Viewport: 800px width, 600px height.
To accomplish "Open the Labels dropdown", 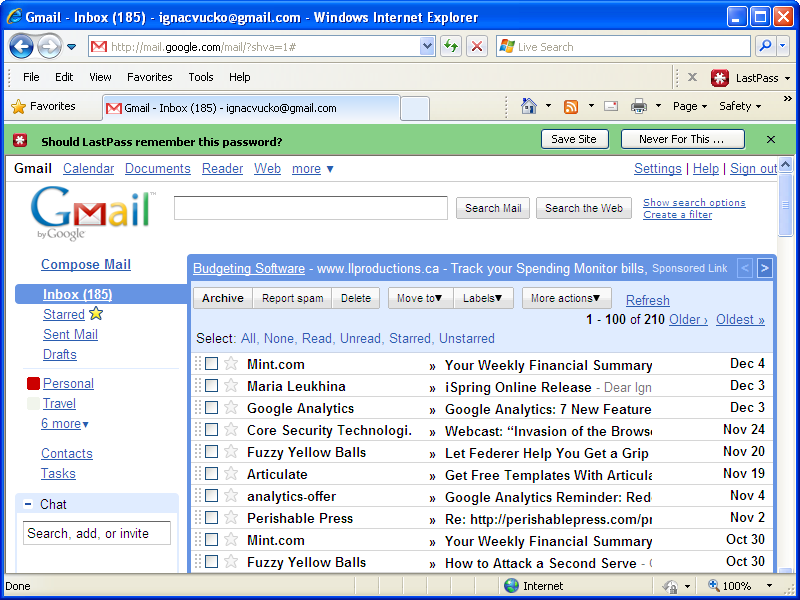I will click(483, 298).
